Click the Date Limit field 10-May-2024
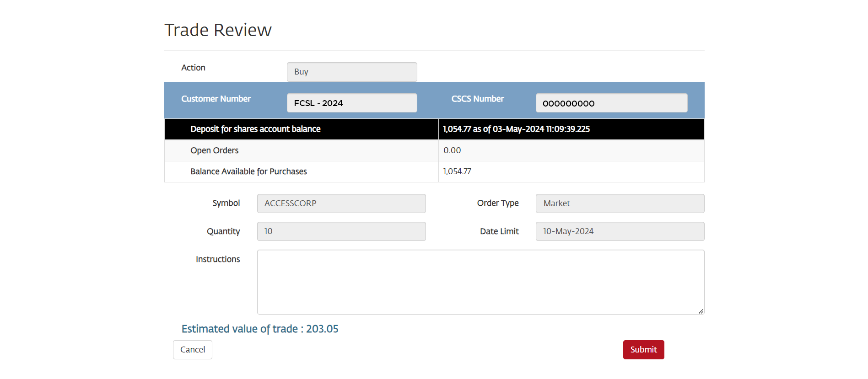 [x=620, y=231]
